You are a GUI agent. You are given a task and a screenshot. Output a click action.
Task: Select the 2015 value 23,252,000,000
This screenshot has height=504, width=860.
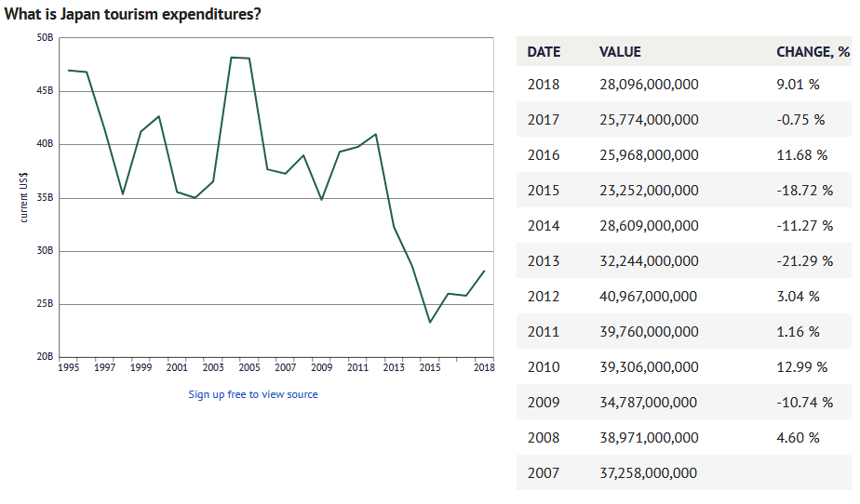(x=649, y=191)
